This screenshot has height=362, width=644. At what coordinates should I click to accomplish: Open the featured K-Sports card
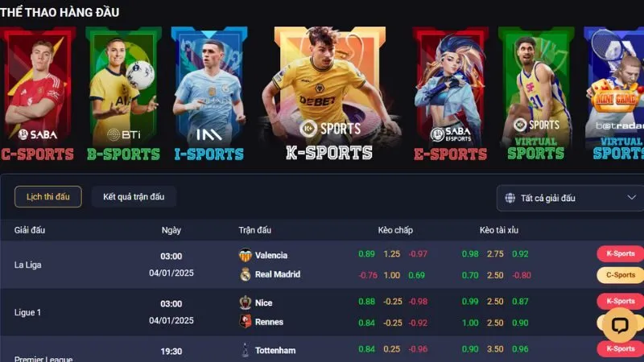(330, 93)
